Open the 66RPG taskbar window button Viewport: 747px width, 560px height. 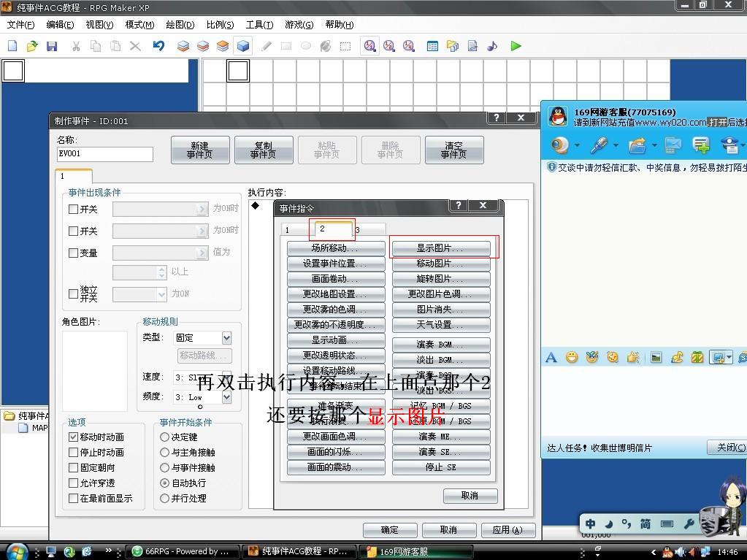pos(182,551)
